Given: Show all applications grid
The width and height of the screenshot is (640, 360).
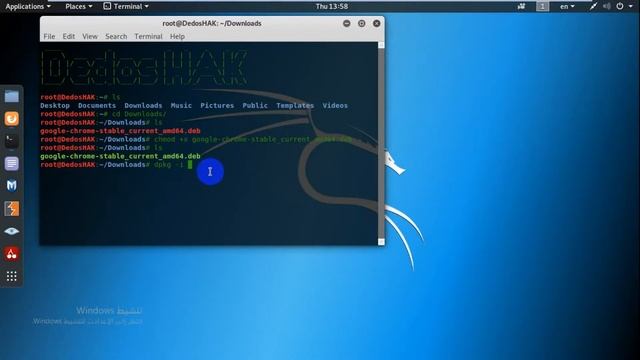Looking at the screenshot, I should (x=11, y=276).
